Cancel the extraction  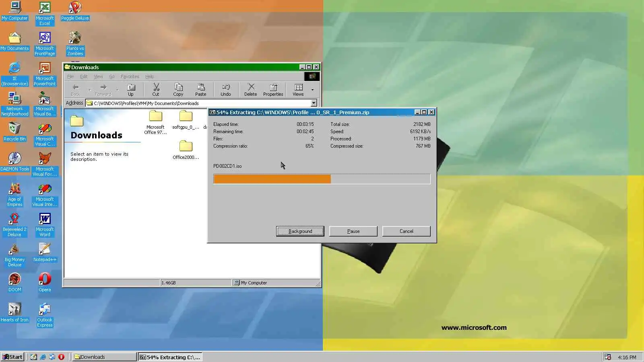point(407,231)
